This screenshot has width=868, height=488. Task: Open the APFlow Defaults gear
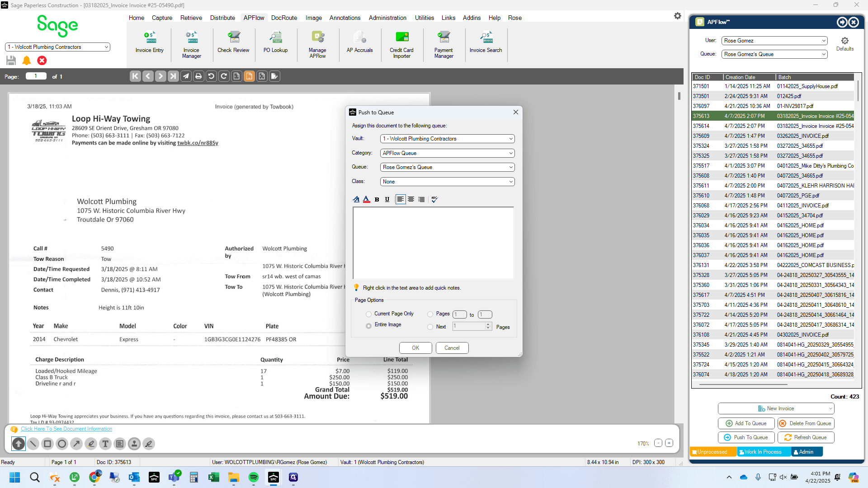click(x=844, y=44)
